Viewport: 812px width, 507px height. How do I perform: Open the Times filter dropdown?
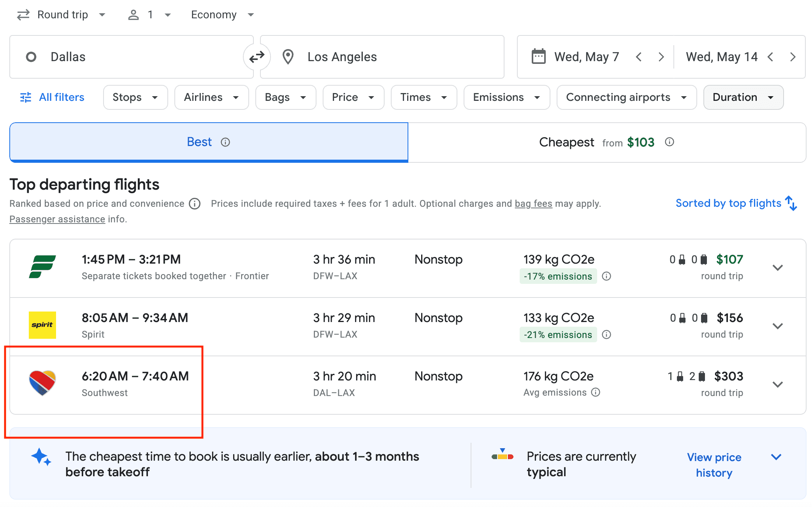coord(424,97)
